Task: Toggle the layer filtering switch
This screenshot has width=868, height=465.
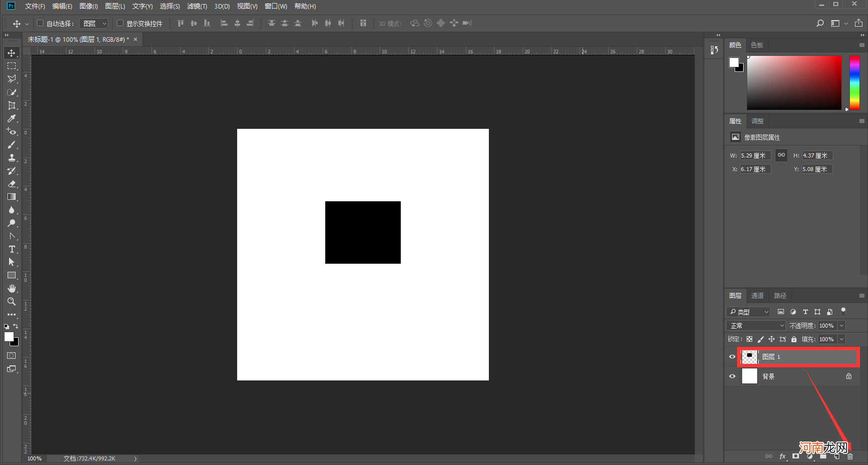Action: pos(843,312)
